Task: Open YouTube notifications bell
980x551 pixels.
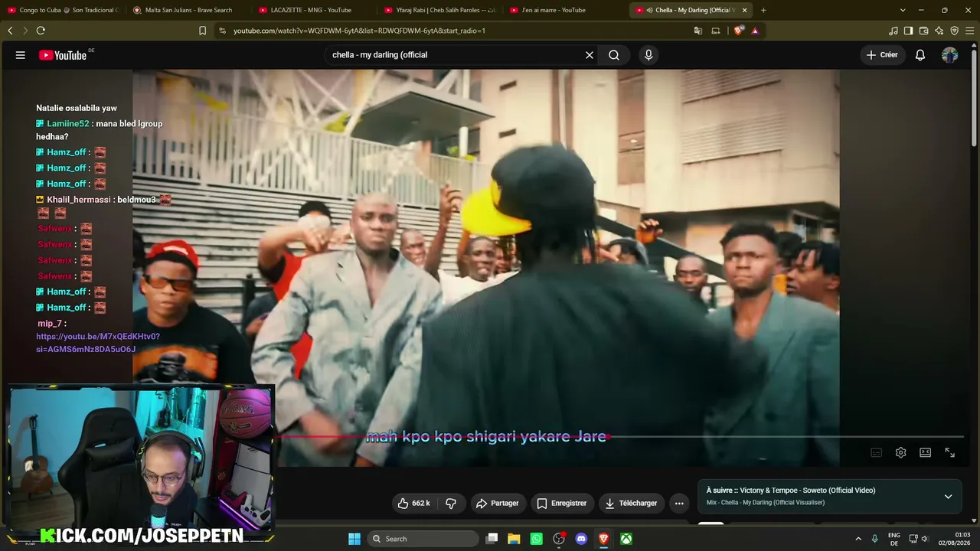Action: point(920,55)
